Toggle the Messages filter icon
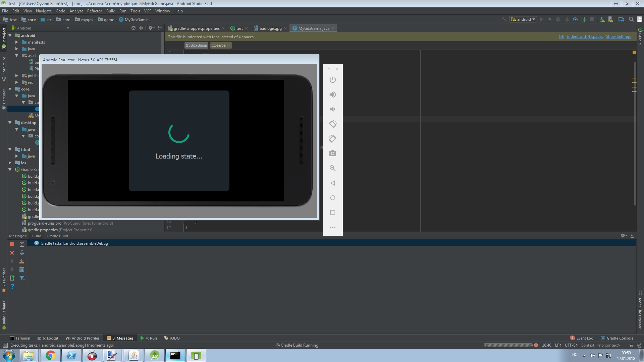Screen dimensions: 644x362 (22, 278)
